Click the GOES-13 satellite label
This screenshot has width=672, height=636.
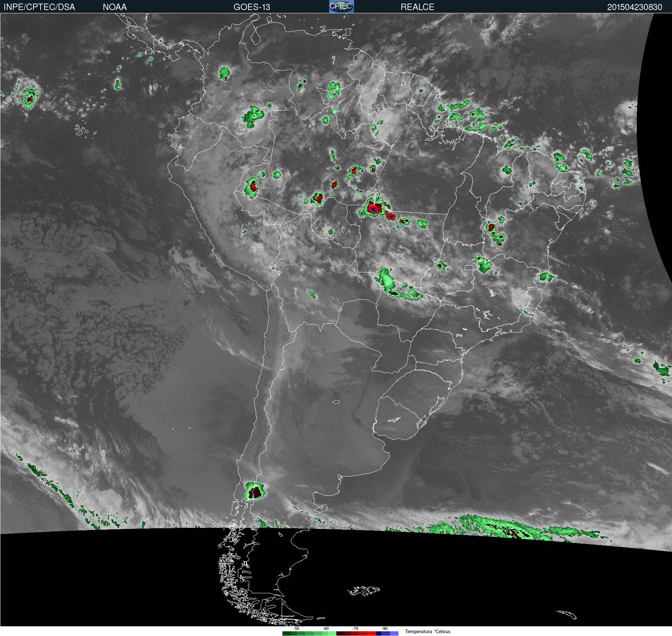(x=252, y=7)
